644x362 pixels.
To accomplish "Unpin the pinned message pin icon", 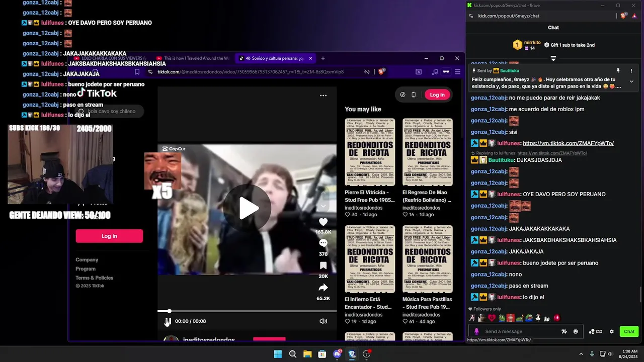I will (618, 71).
